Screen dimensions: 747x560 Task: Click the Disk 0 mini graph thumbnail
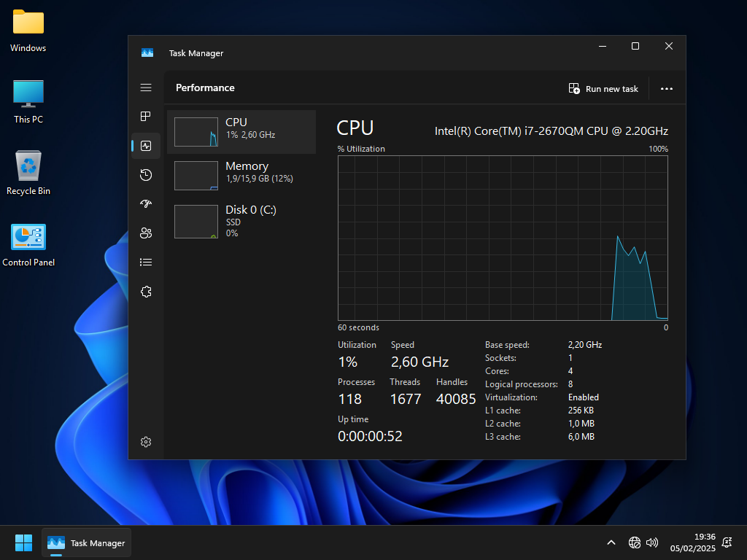pos(196,222)
